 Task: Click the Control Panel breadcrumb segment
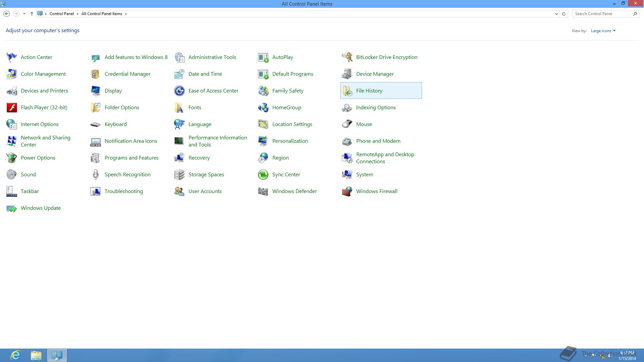pyautogui.click(x=62, y=14)
